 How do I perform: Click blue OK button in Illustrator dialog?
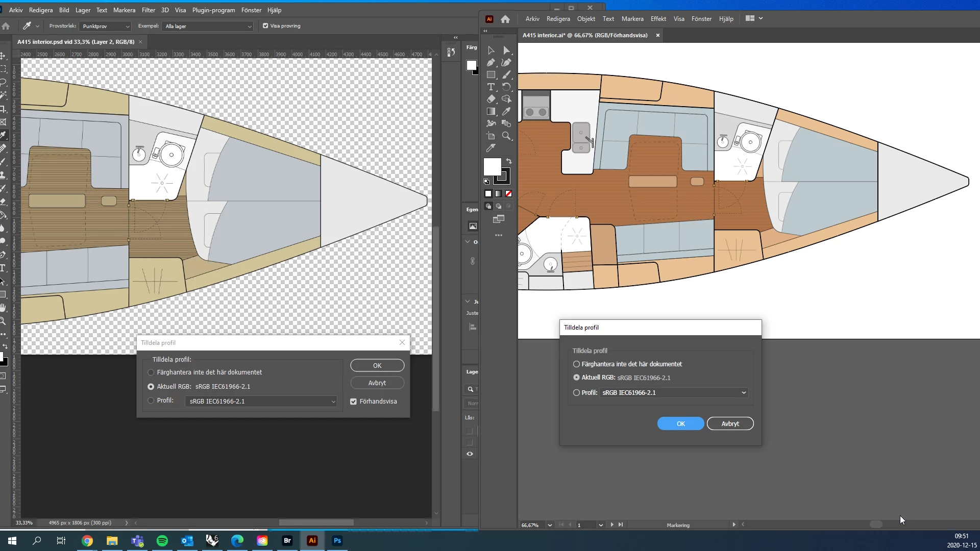click(x=680, y=423)
